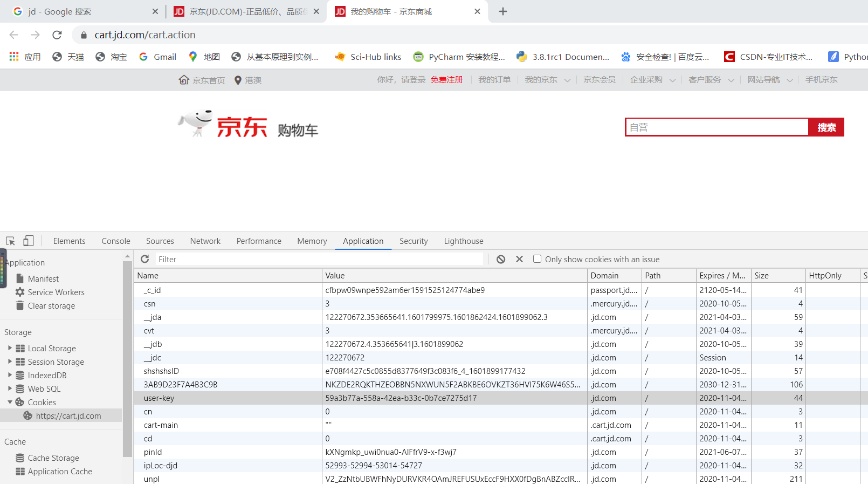Open the 我的京东 dropdown
The height and width of the screenshot is (484, 868).
click(x=547, y=80)
